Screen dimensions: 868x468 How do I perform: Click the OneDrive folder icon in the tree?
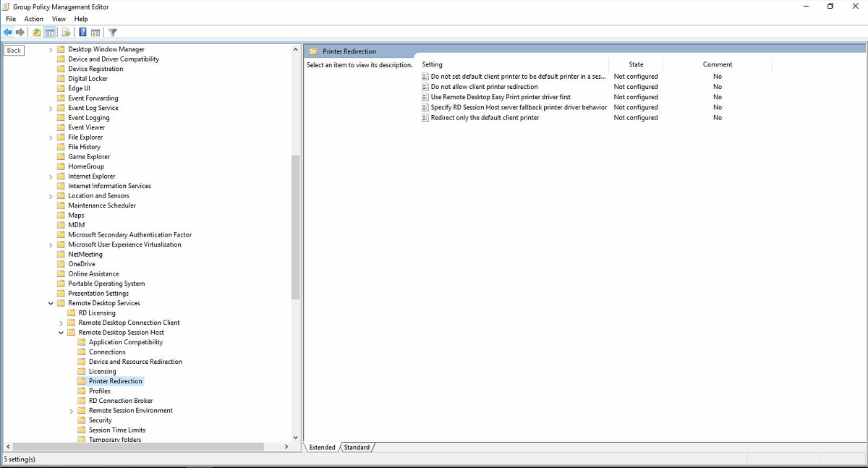[x=60, y=263]
